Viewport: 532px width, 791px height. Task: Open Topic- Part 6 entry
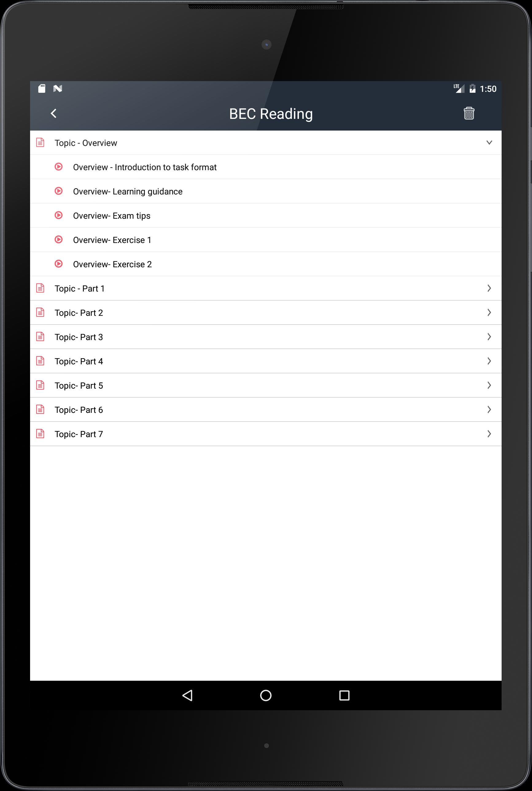pos(266,410)
